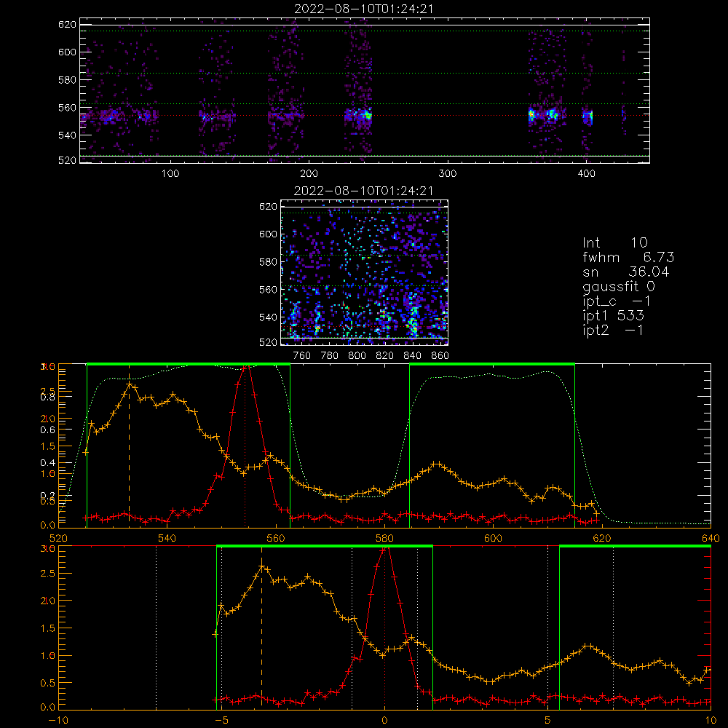Click the red curve peak in upper profile plot
The width and height of the screenshot is (728, 728).
(247, 367)
